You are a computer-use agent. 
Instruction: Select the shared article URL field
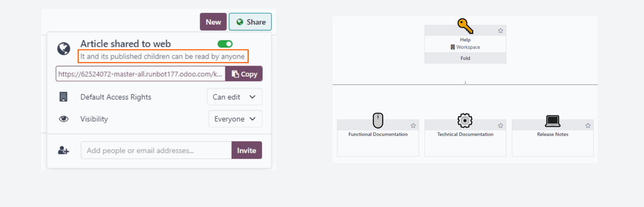[140, 74]
